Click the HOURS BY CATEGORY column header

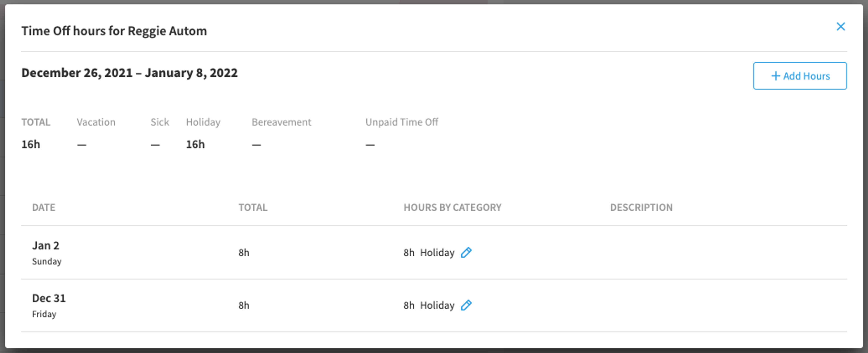point(452,207)
